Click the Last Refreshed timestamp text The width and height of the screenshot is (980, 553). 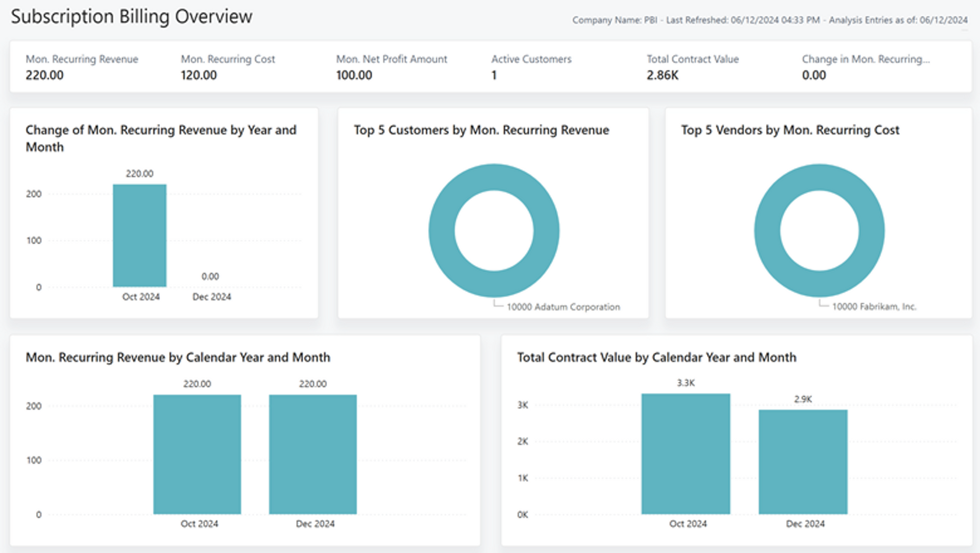[x=743, y=20]
